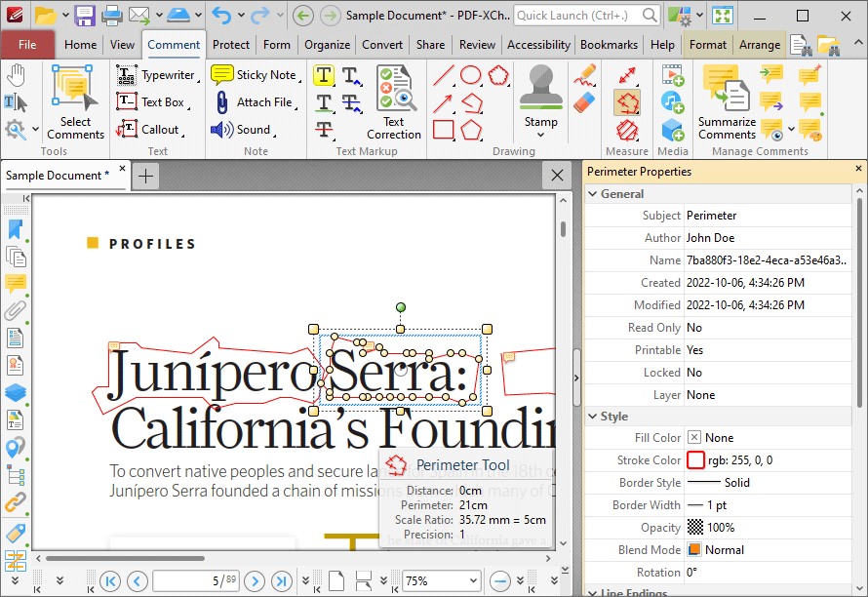Choose the Eraser tool
868x597 pixels.
(x=584, y=102)
